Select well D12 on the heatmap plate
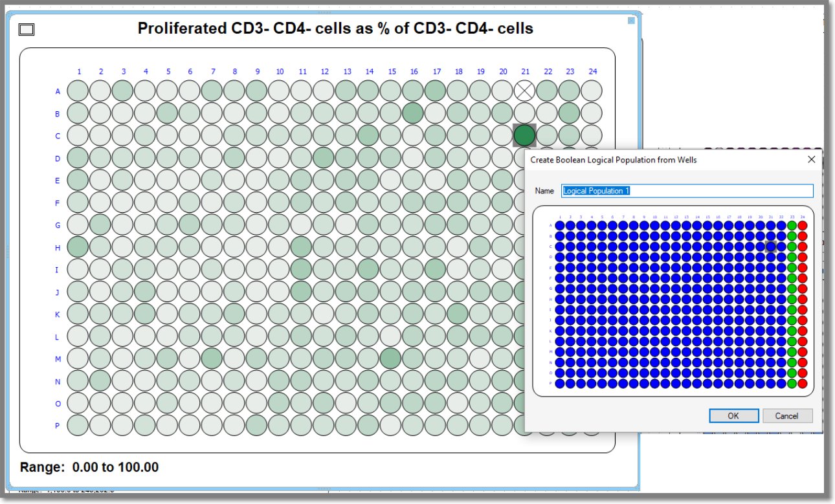835x504 pixels. click(x=324, y=159)
